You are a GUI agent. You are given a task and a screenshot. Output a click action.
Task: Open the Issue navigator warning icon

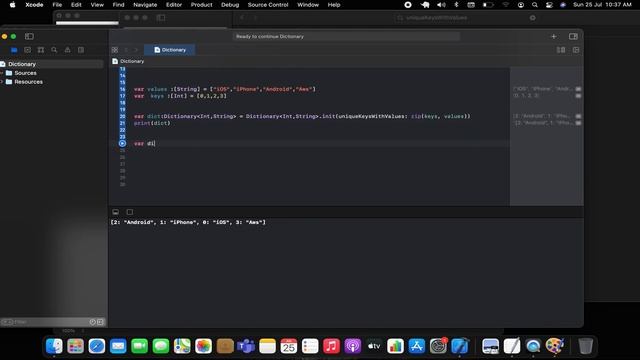68,50
